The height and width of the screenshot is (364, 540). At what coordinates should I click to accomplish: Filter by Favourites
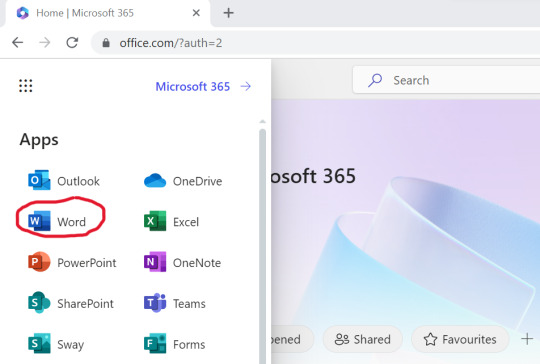pyautogui.click(x=460, y=339)
